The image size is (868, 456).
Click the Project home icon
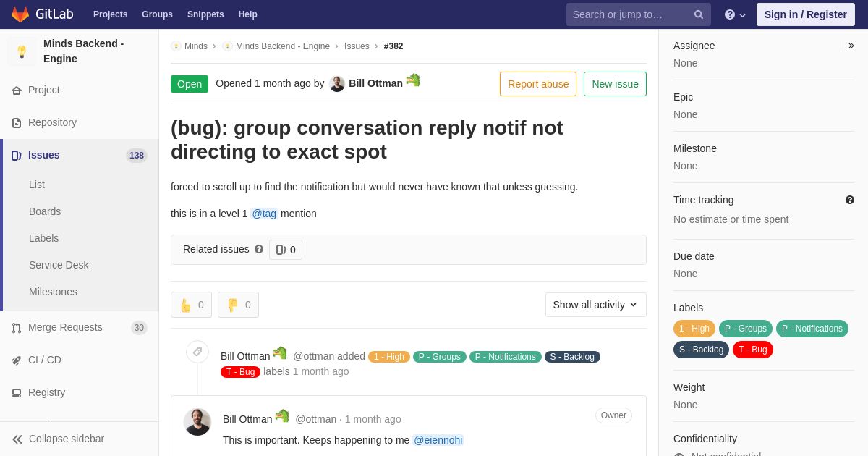[x=17, y=90]
